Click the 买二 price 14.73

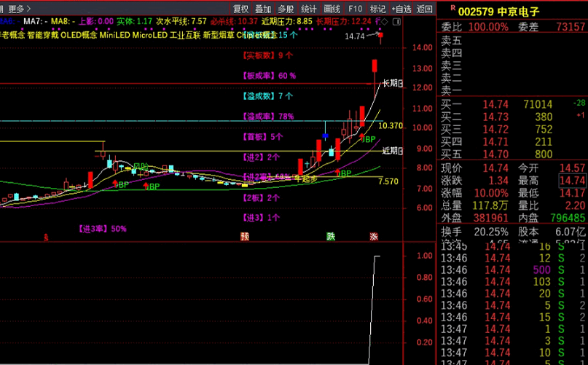[x=495, y=117]
